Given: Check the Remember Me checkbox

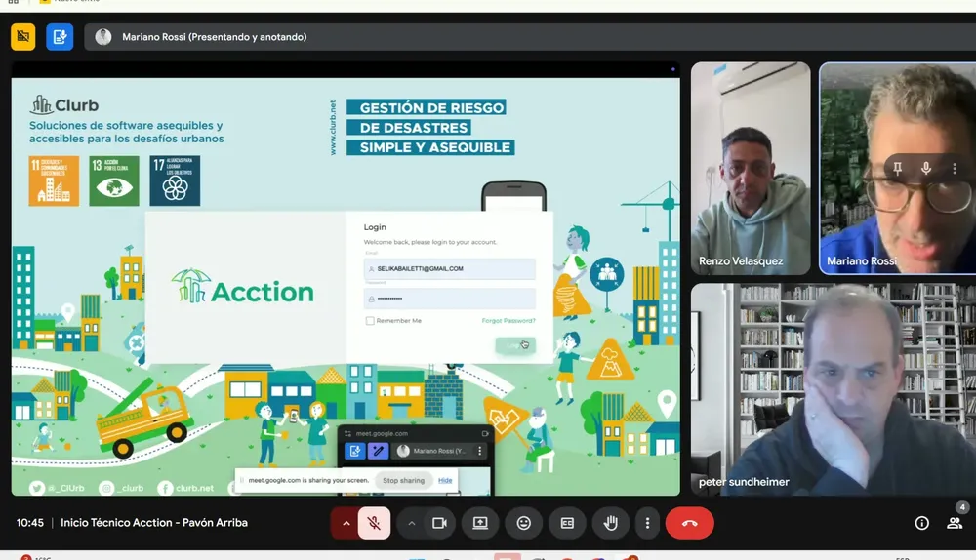Looking at the screenshot, I should (x=370, y=321).
